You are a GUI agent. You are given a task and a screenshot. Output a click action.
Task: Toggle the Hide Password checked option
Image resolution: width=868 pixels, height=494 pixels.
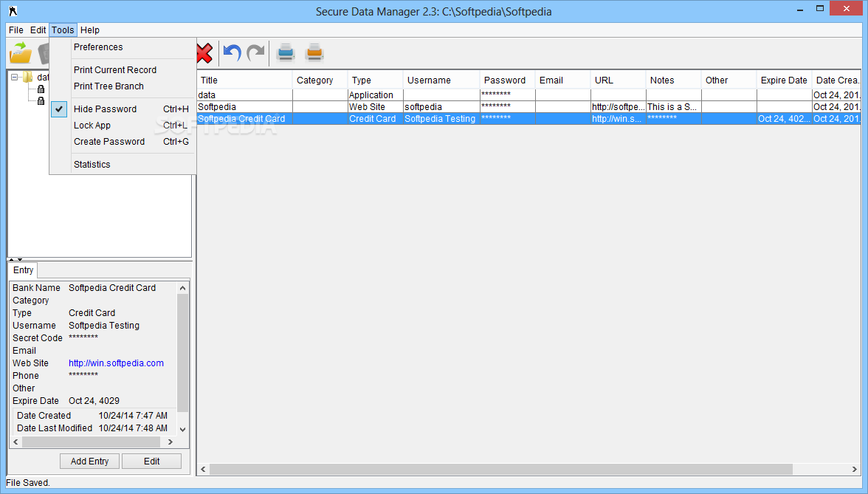123,109
